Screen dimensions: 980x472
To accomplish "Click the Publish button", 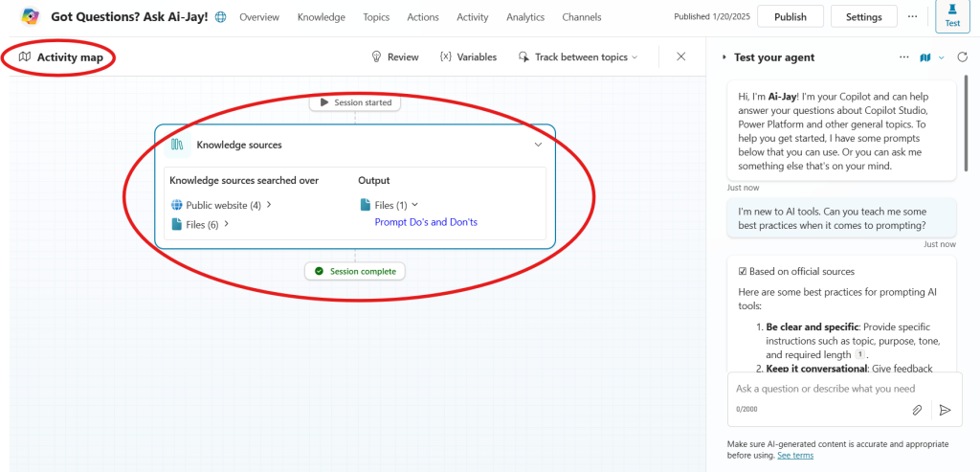I will (x=790, y=17).
